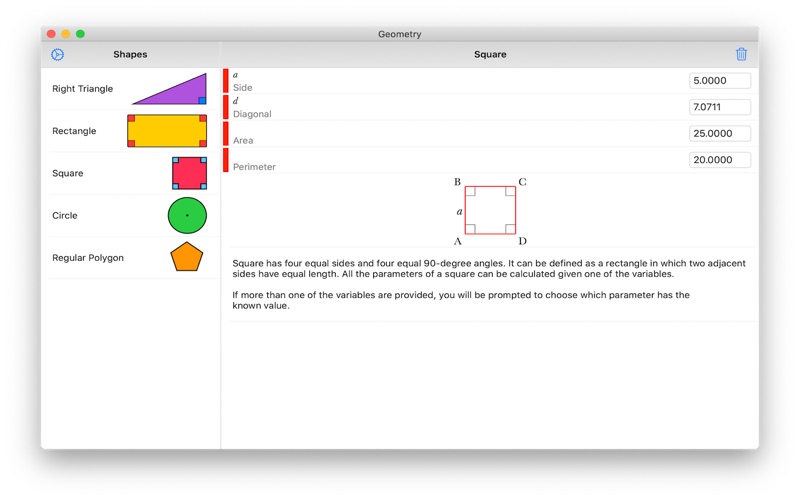Choose Rectangle in the shapes list
Image resolution: width=800 pixels, height=500 pixels.
coord(74,131)
